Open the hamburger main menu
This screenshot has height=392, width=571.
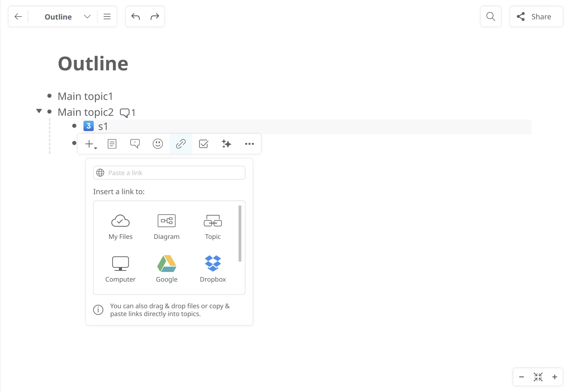pyautogui.click(x=107, y=17)
